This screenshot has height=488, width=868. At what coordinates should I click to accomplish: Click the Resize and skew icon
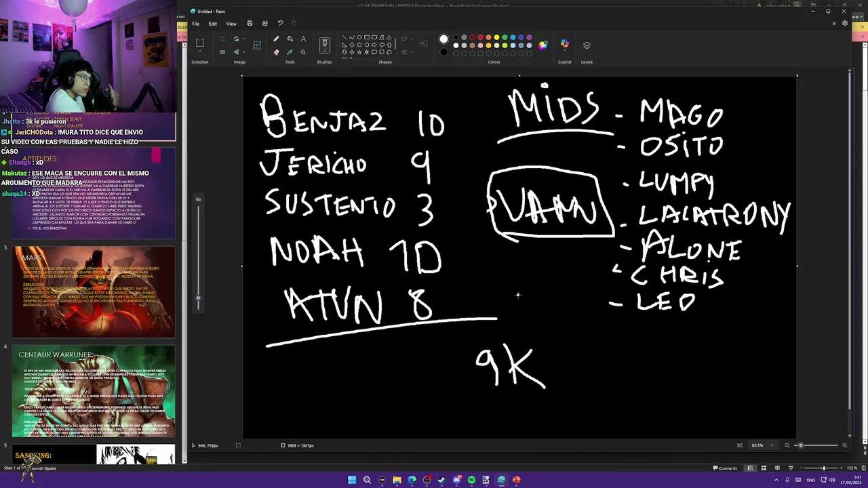point(222,52)
